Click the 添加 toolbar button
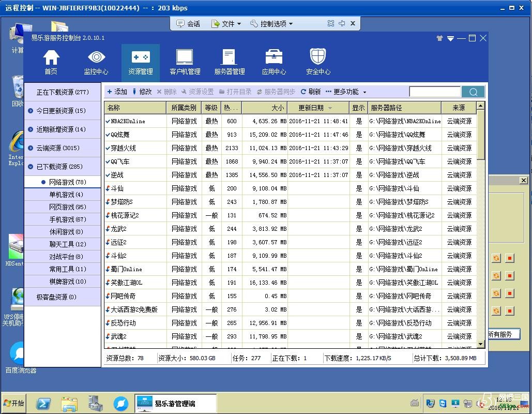The height and width of the screenshot is (414, 532). pos(117,92)
